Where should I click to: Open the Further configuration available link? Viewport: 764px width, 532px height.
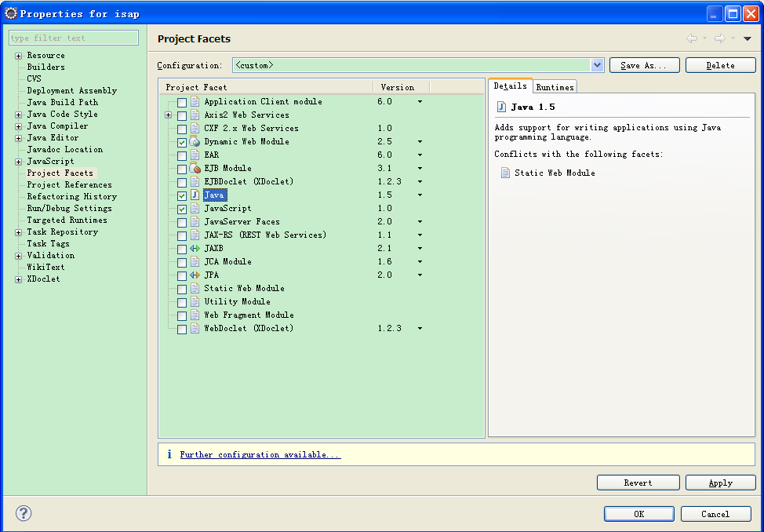260,455
